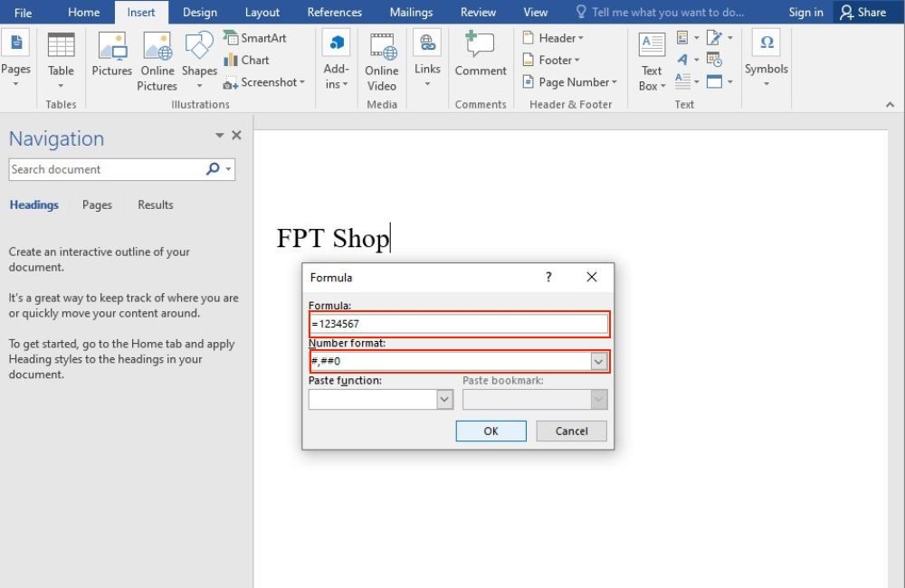Click the Search document field
905x588 pixels.
point(107,169)
